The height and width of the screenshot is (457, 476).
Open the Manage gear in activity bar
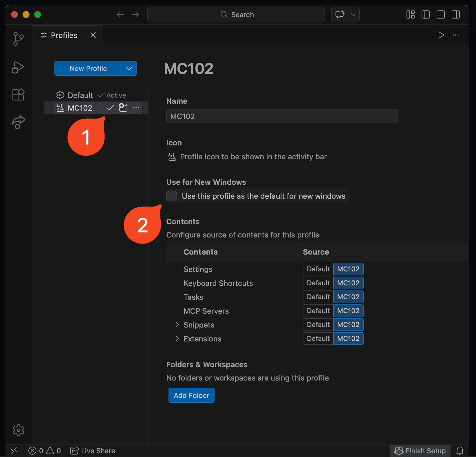point(18,430)
